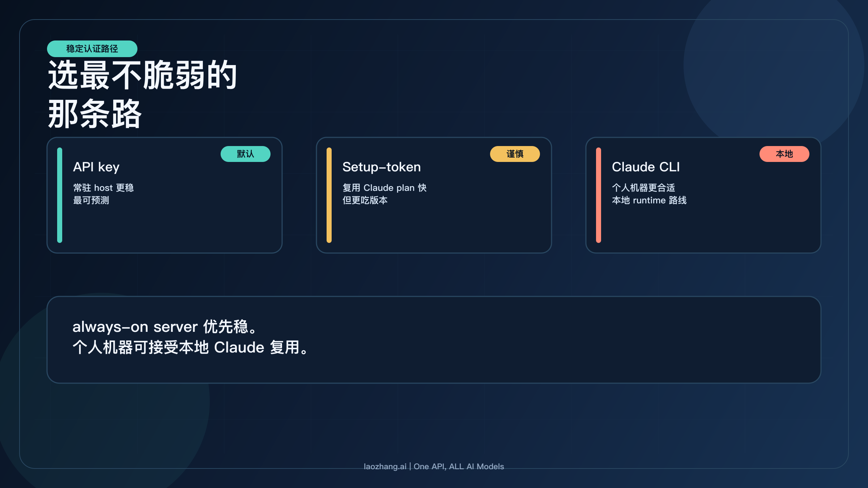868x488 pixels.
Task: Click the laozhang.ai footer branding
Action: pos(434,466)
